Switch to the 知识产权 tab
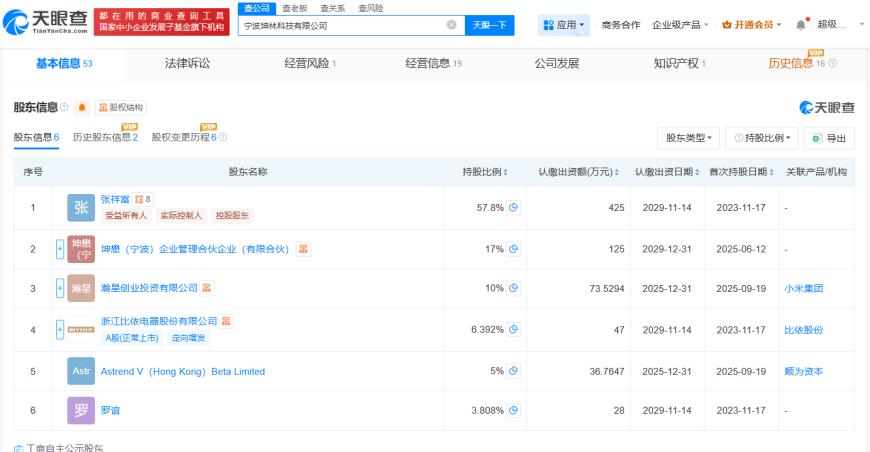 pos(679,63)
